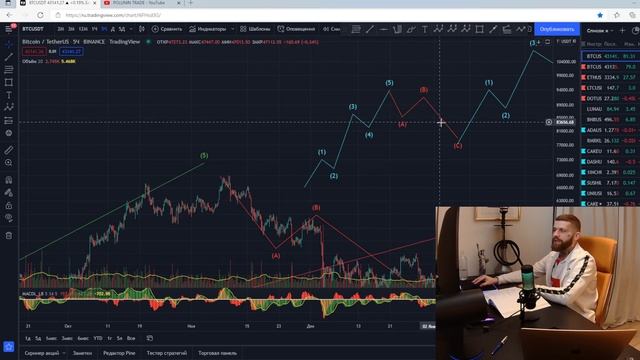This screenshot has width=640, height=360.
Task: Toggle hide all drawings eye icon
Action: click(9, 218)
